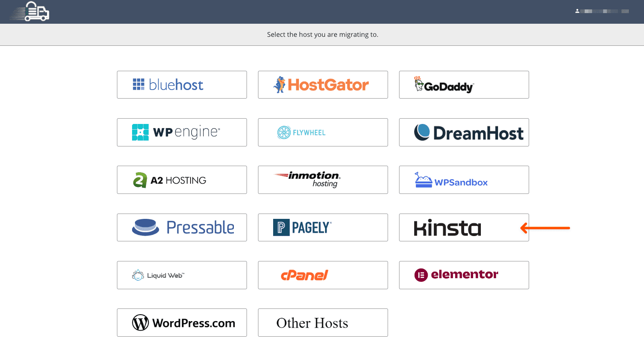The width and height of the screenshot is (644, 360).
Task: Choose HostGator as destination host
Action: (x=323, y=85)
